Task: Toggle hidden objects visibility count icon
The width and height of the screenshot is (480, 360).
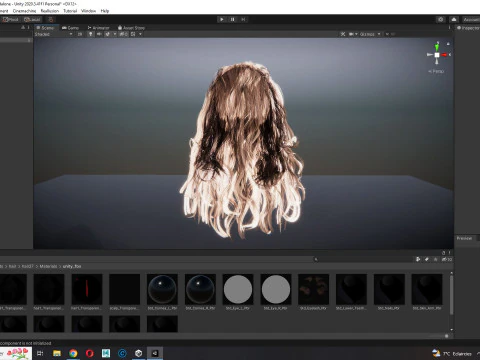Action: [123, 34]
